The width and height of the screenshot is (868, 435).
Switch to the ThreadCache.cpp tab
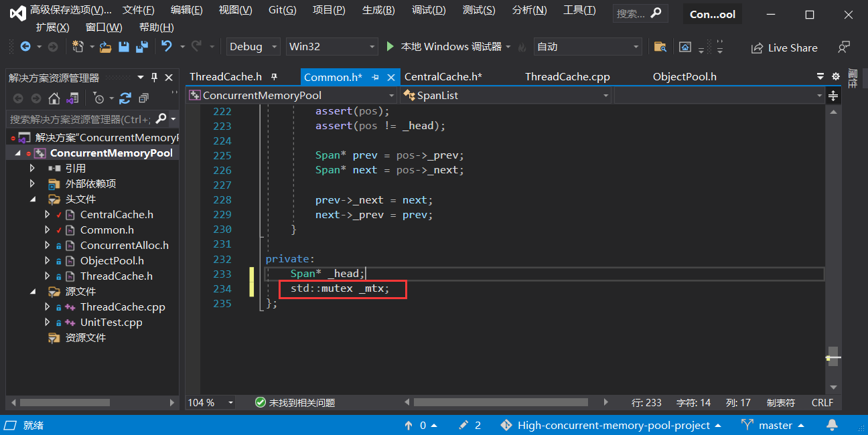coord(567,77)
